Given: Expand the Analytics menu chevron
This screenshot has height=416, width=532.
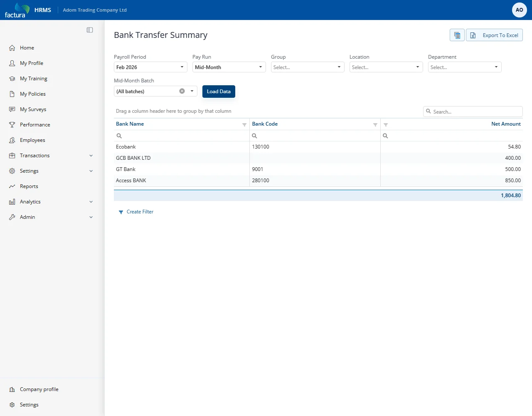Looking at the screenshot, I should pyautogui.click(x=91, y=202).
